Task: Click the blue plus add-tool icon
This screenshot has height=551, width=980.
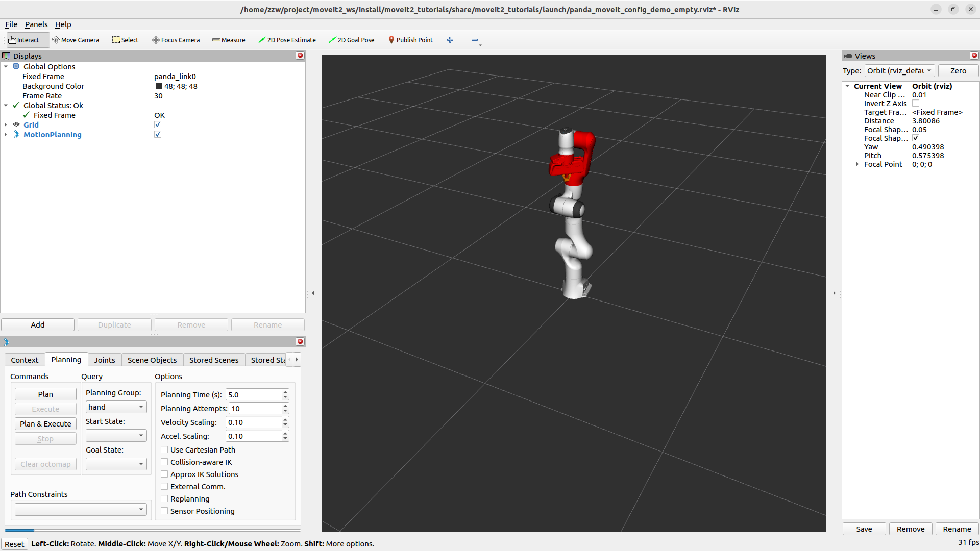Action: 450,40
